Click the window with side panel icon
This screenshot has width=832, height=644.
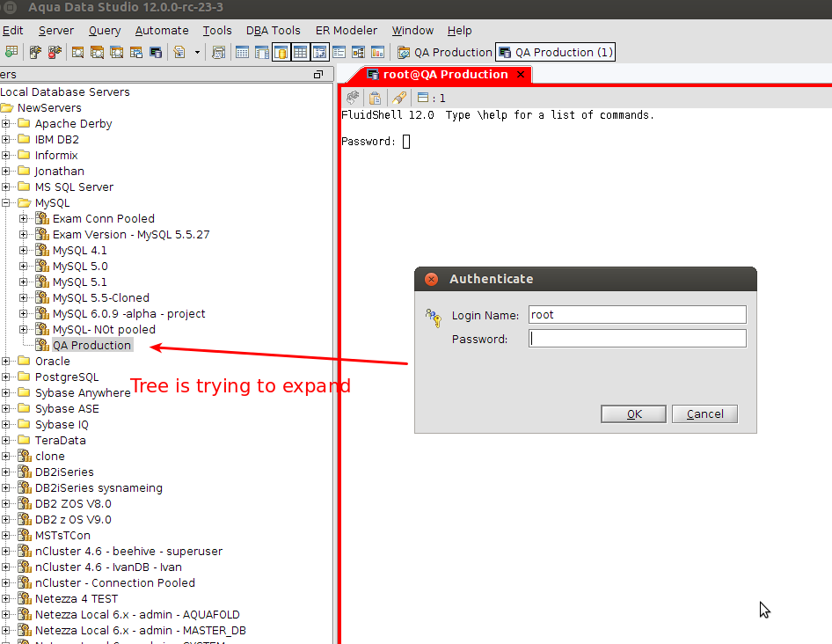(x=261, y=52)
